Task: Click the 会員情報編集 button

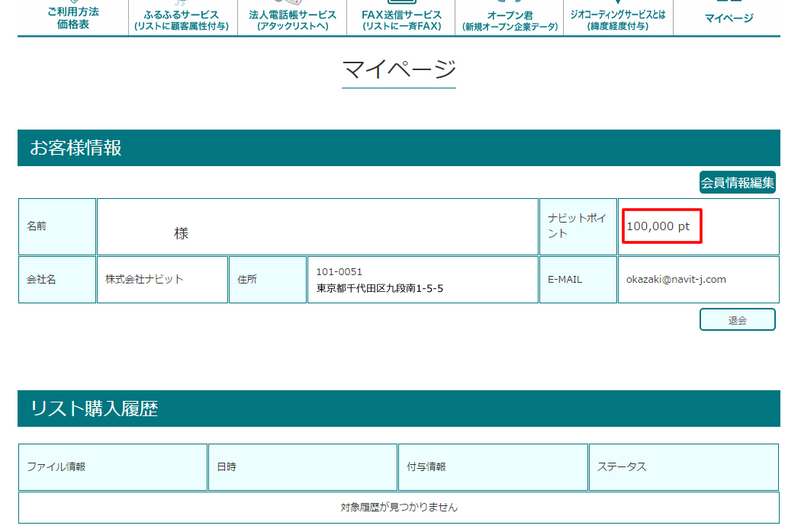Action: pos(737,183)
